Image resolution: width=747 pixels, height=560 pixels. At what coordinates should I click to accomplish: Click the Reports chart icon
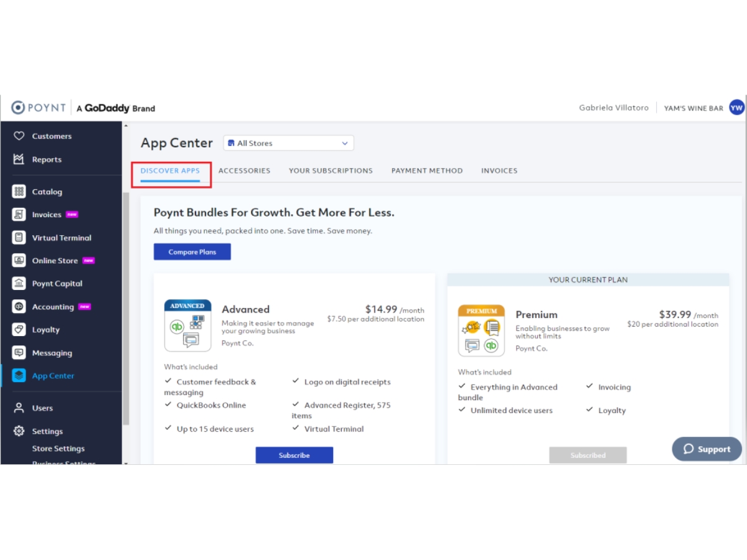(x=19, y=159)
